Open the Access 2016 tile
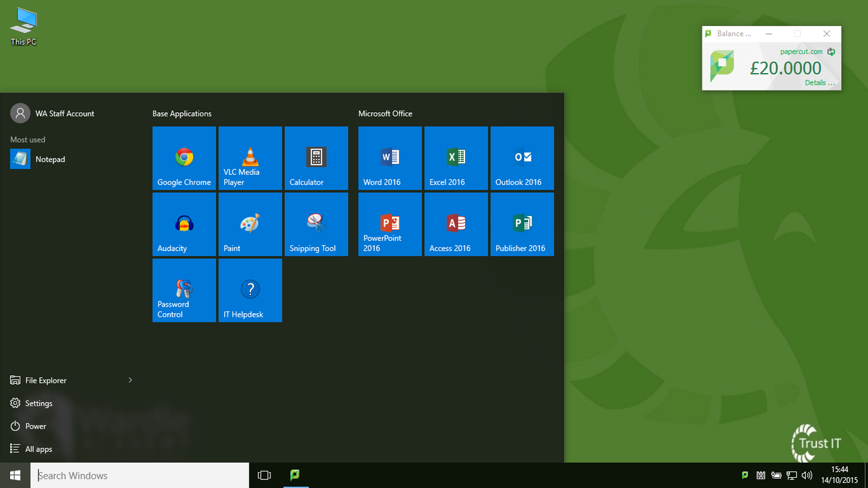 point(456,224)
